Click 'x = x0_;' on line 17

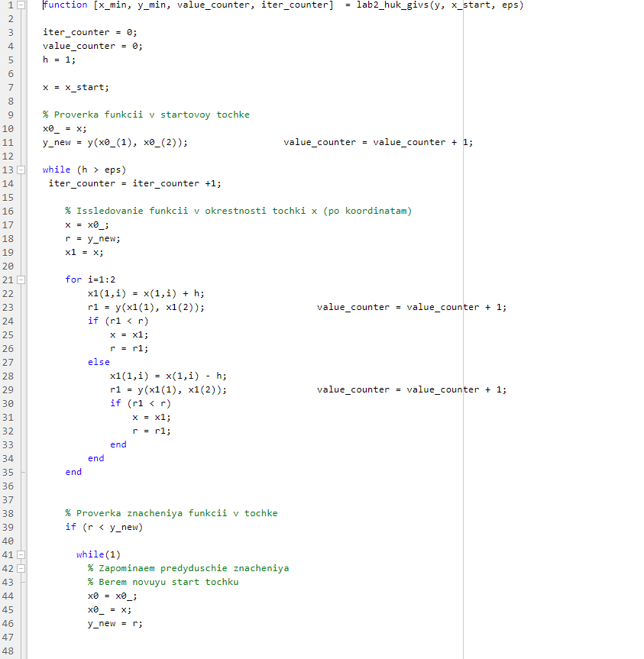pyautogui.click(x=87, y=225)
